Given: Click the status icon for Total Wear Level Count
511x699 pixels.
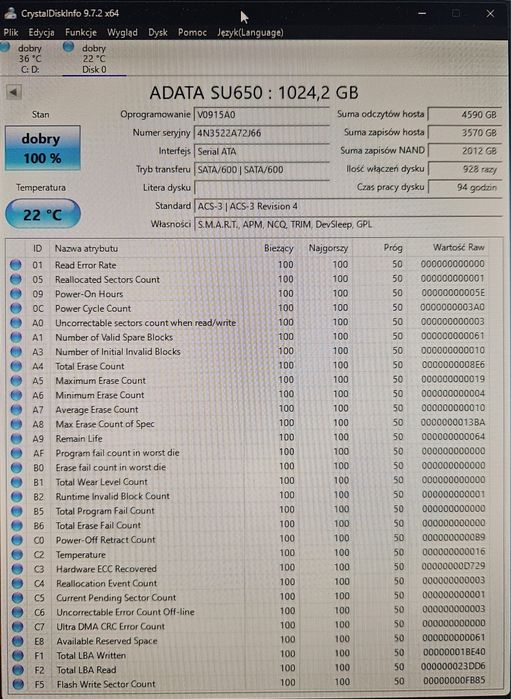Looking at the screenshot, I should click(x=16, y=482).
